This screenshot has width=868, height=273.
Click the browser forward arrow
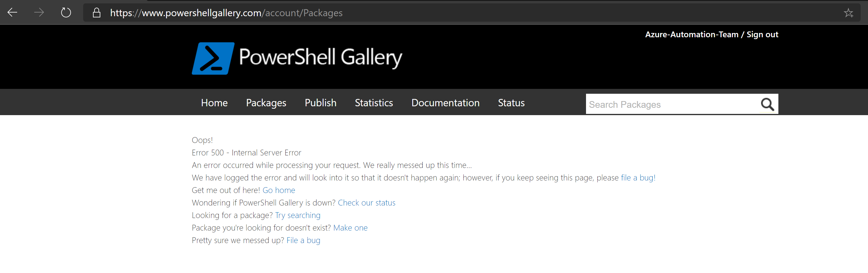point(39,12)
